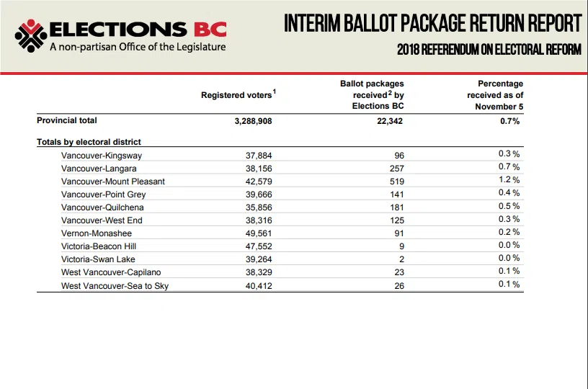Click the Registered voters column header

(x=239, y=94)
